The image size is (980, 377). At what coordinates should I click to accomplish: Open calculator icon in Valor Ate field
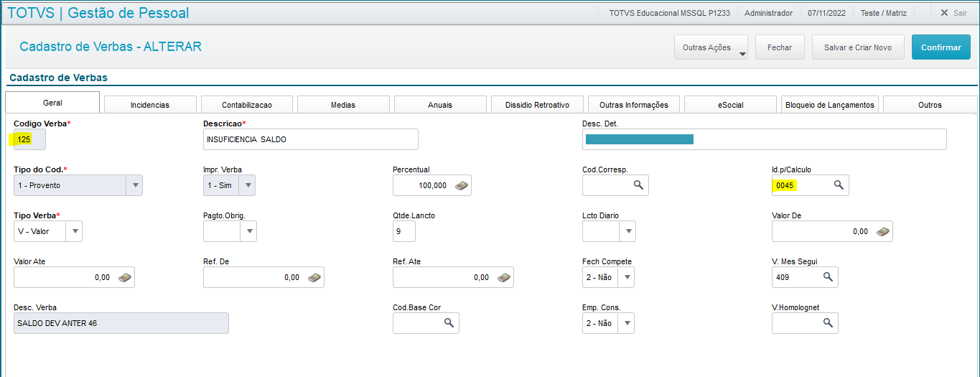pyautogui.click(x=125, y=277)
